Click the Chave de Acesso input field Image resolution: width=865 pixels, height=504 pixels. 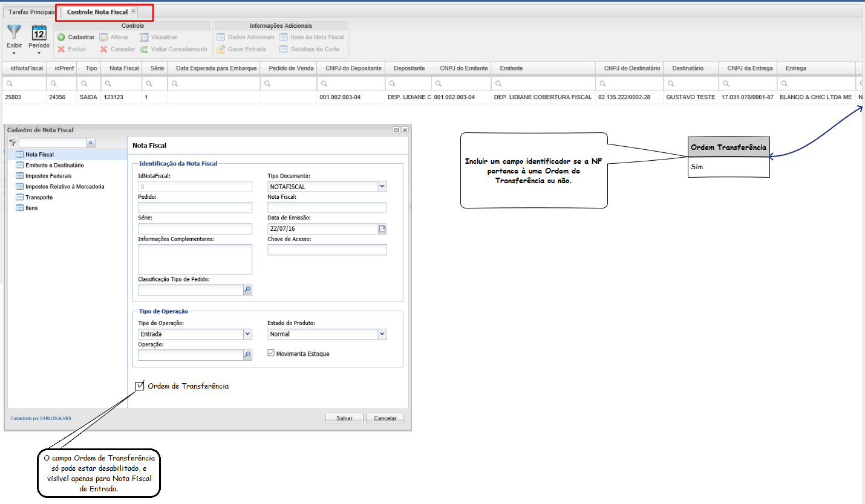(327, 250)
